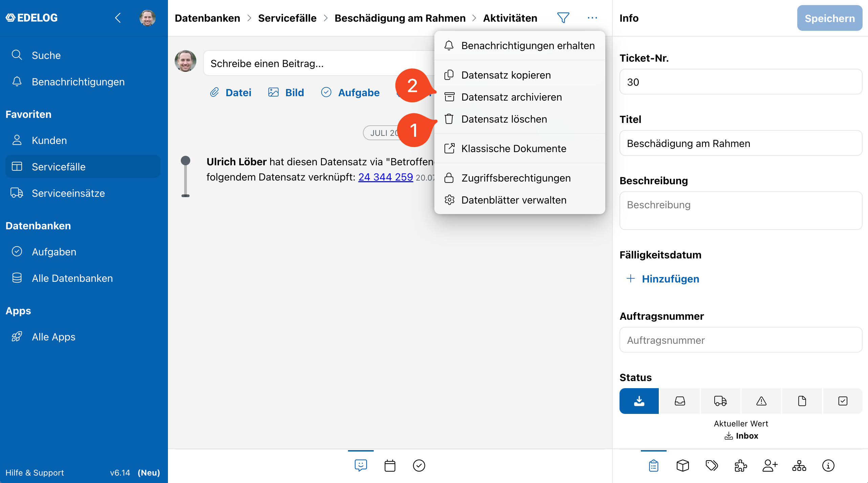This screenshot has width=868, height=483.
Task: Select the truck status option
Action: point(720,401)
